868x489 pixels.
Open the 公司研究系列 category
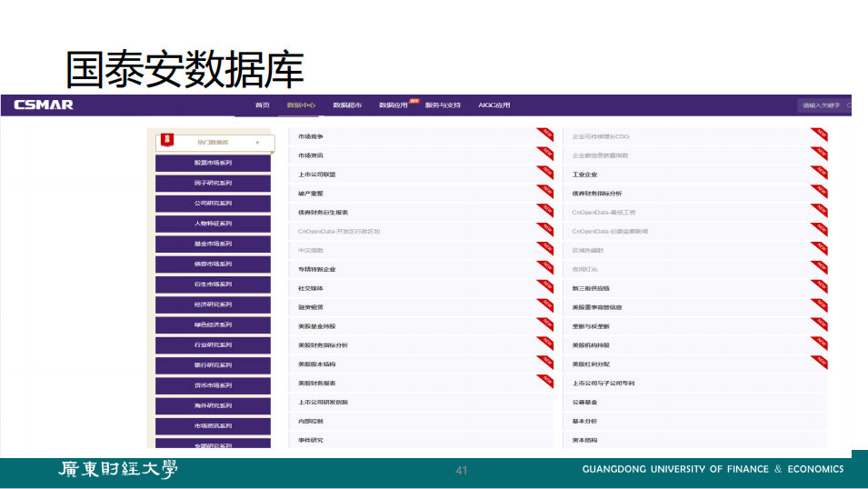[x=213, y=204]
